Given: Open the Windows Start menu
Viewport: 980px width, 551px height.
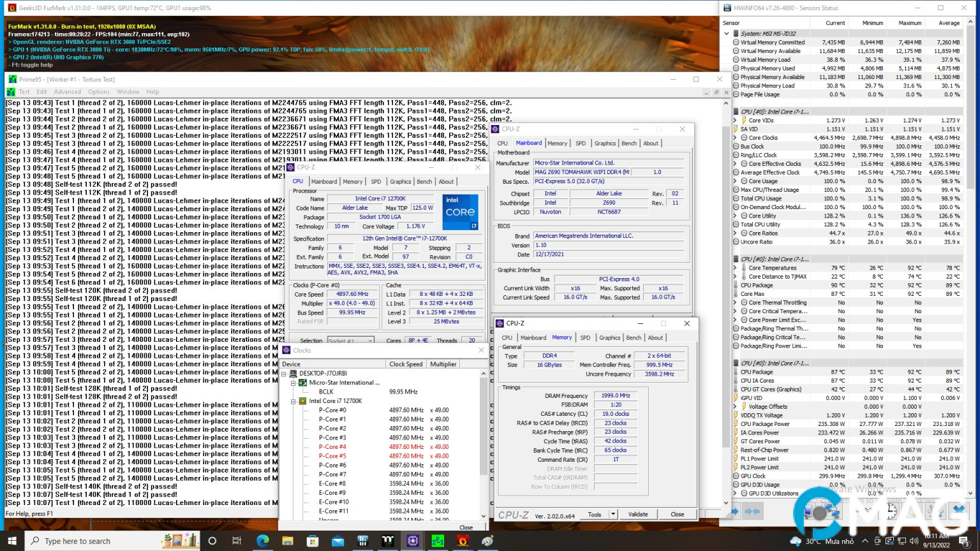Looking at the screenshot, I should click(x=12, y=541).
